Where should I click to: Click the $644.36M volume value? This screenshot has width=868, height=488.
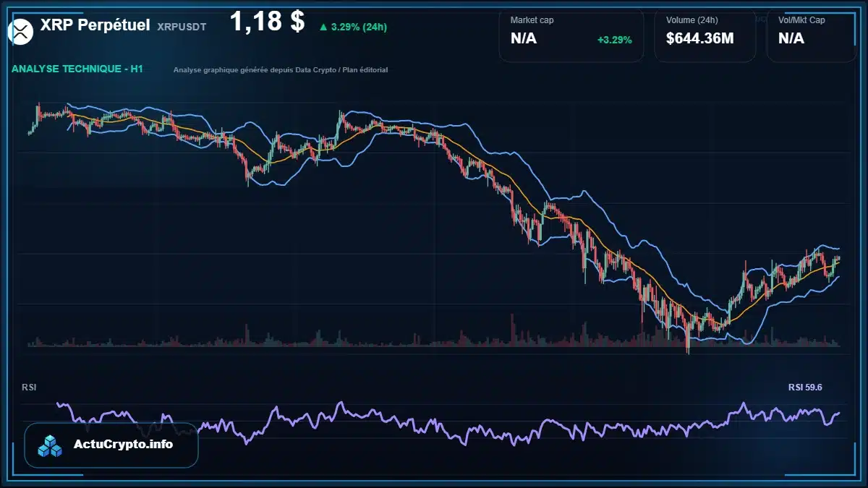[700, 39]
